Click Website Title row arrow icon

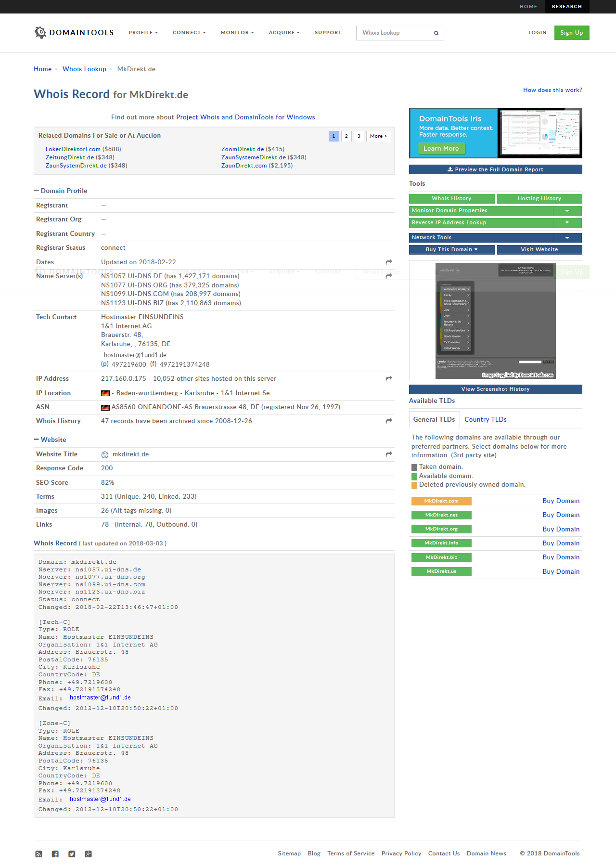pyautogui.click(x=389, y=454)
